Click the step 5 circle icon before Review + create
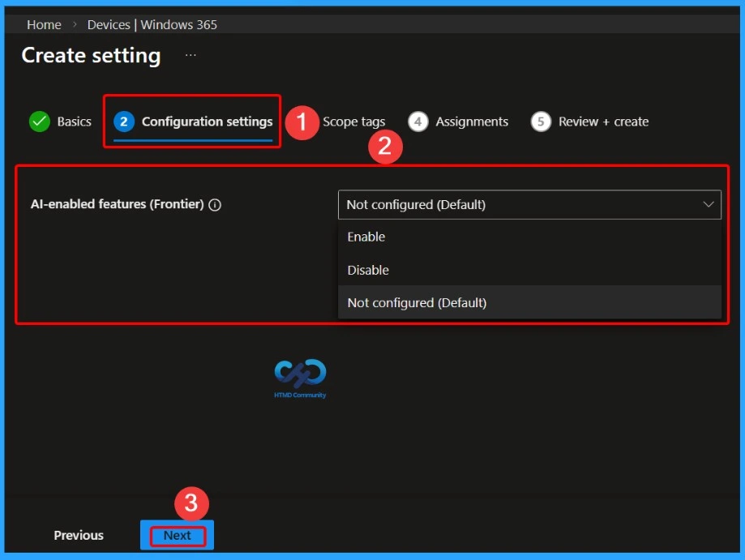745x560 pixels. coord(539,122)
